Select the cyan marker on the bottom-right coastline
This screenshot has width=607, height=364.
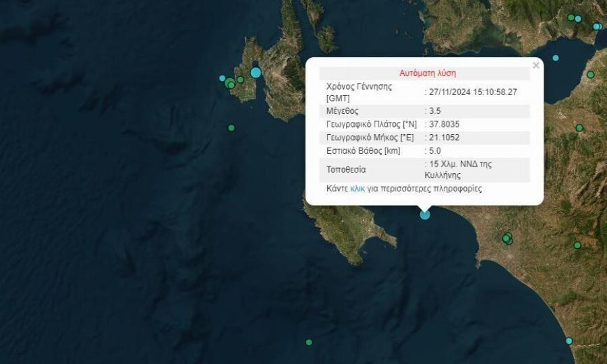pos(569,340)
